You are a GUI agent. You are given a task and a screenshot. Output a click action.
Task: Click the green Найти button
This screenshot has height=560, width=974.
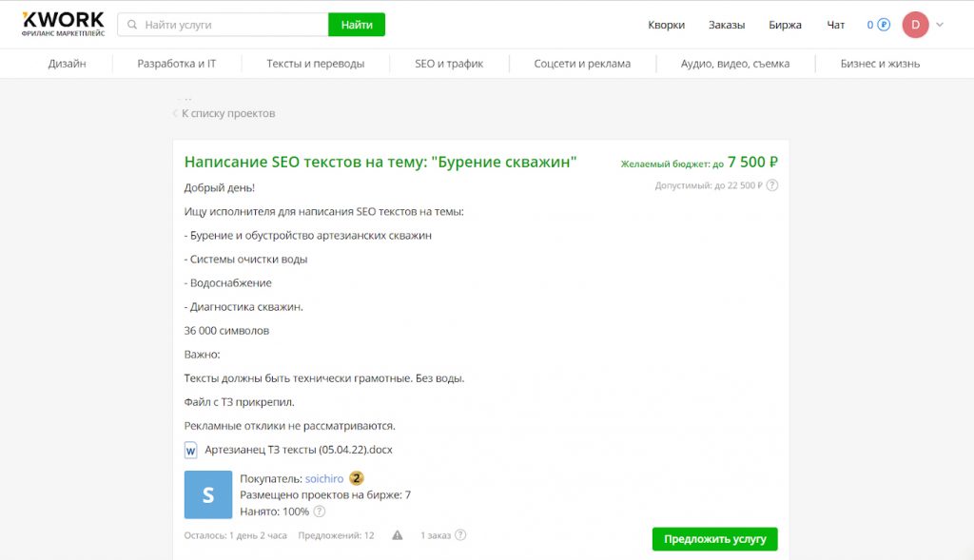[356, 24]
